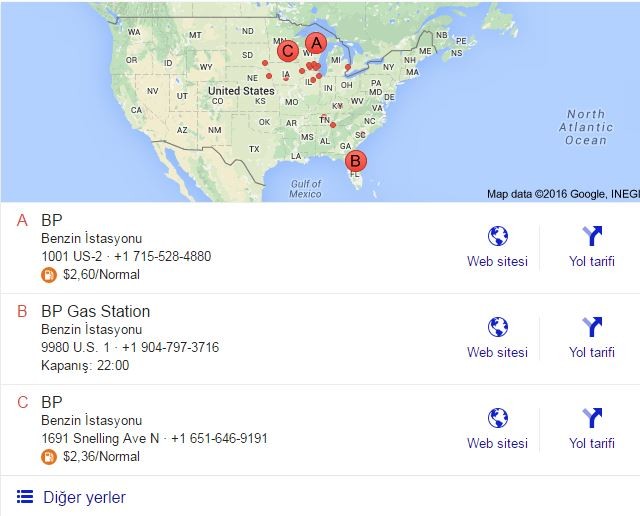Image resolution: width=640 pixels, height=516 pixels.
Task: Open directions arrow icon for result A
Action: (x=592, y=236)
